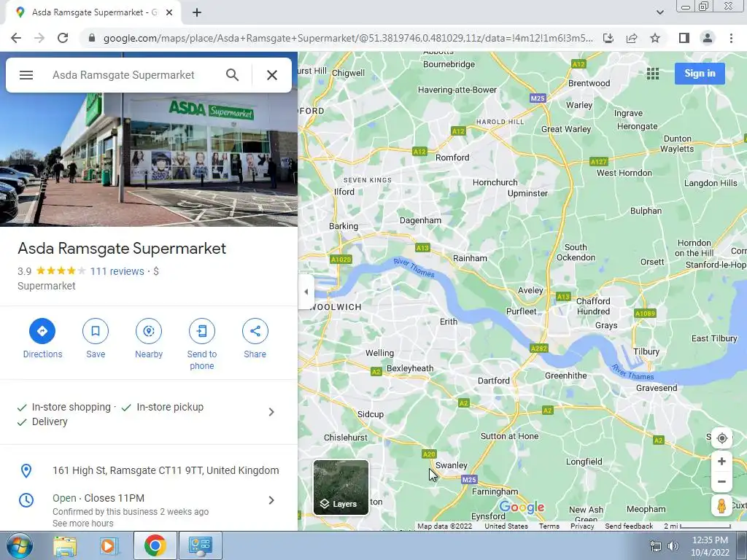
Task: Focus the Asda Ramsgate Supermarket search field
Action: pyautogui.click(x=123, y=75)
